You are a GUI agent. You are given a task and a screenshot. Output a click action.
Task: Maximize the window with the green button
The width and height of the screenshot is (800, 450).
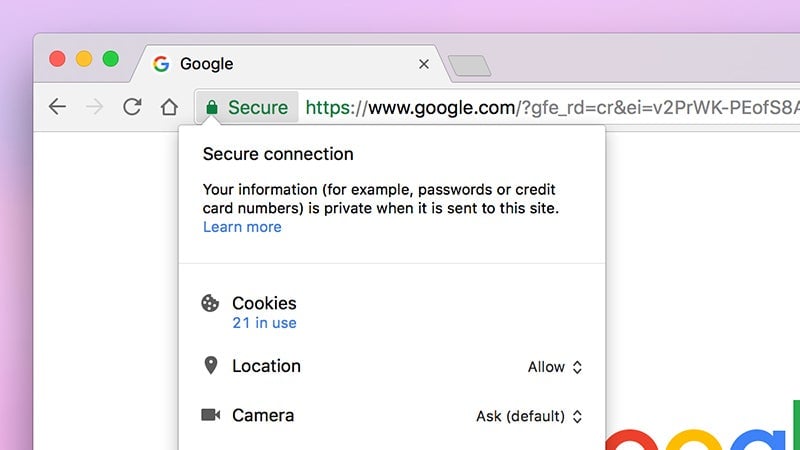[x=110, y=59]
